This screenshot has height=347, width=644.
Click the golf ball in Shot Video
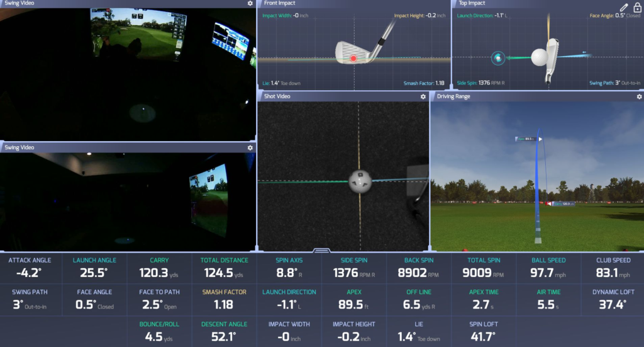360,181
